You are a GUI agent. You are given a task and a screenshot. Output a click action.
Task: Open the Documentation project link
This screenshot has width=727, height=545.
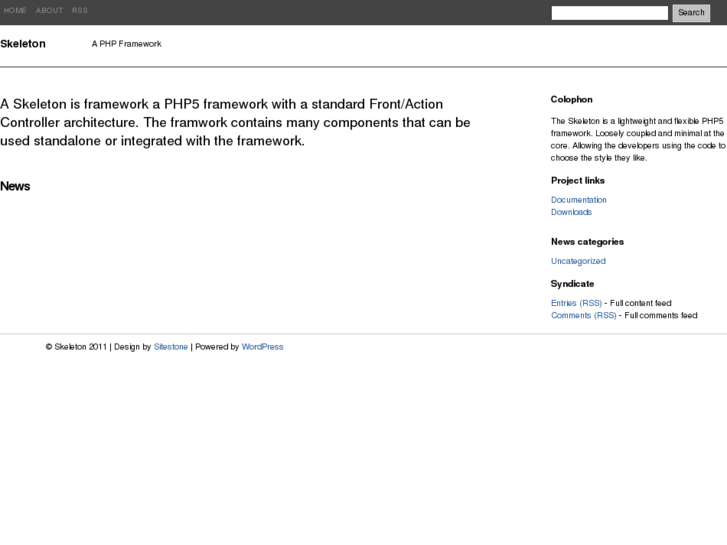pyautogui.click(x=578, y=200)
